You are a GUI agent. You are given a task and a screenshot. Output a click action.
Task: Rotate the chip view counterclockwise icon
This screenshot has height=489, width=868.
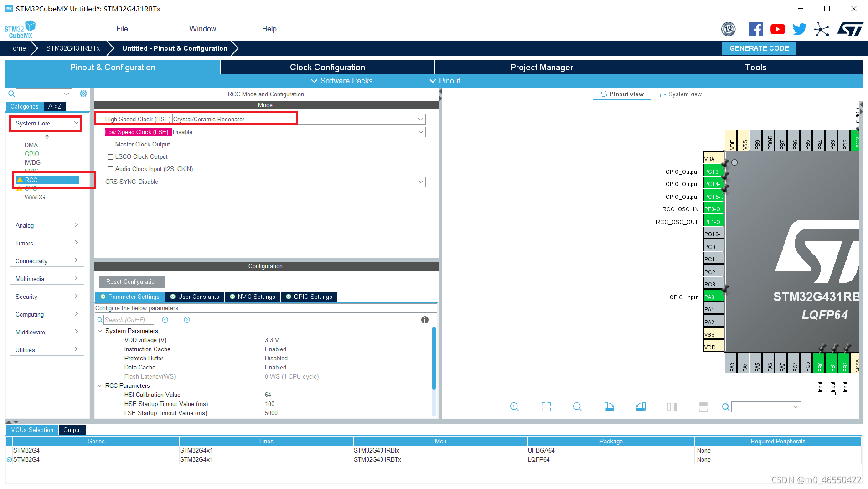click(641, 407)
